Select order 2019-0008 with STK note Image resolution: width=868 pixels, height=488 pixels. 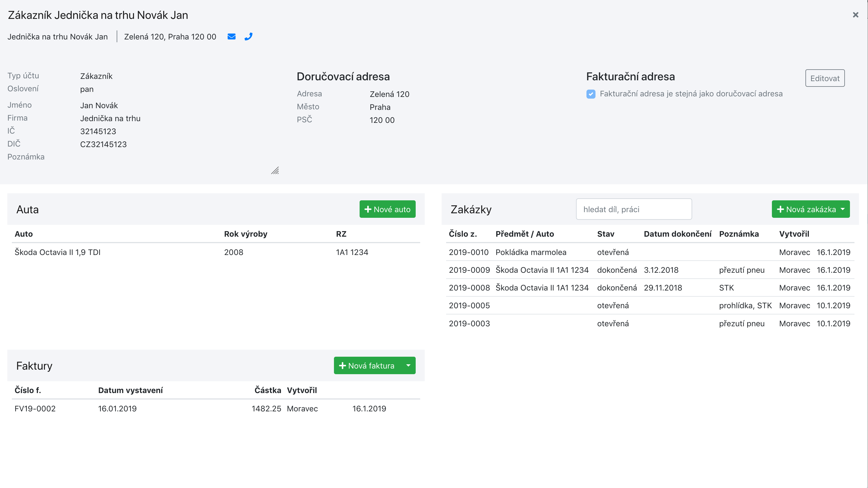[x=469, y=288]
